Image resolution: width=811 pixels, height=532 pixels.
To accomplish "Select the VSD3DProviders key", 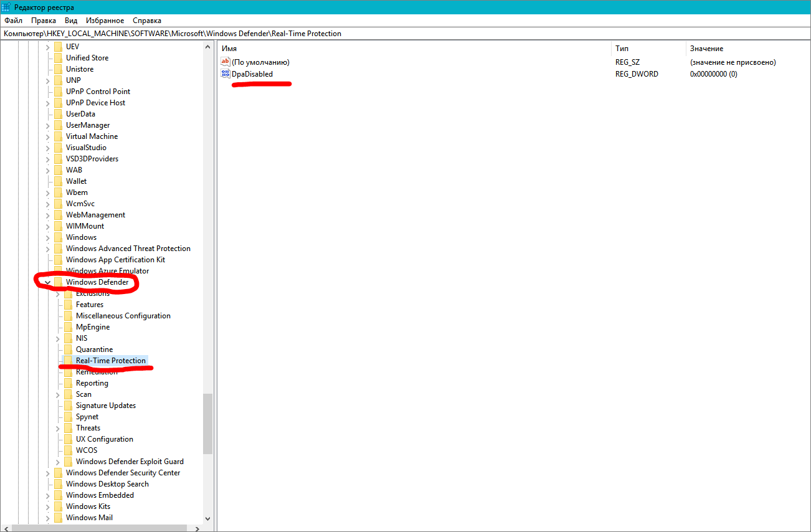I will [92, 159].
